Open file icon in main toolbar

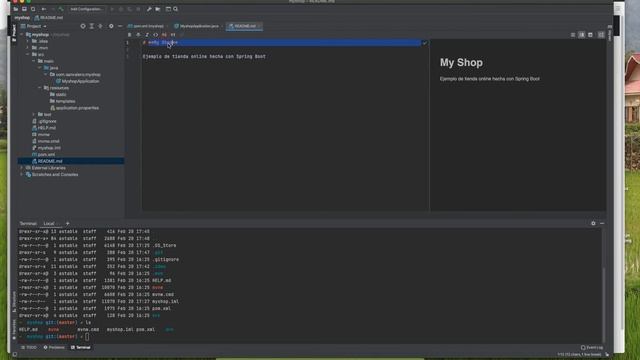click(16, 9)
